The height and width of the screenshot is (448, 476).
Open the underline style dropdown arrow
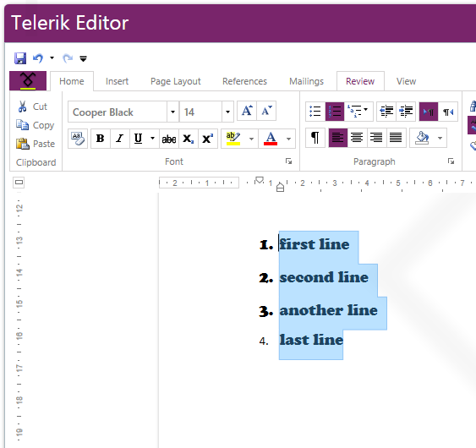pos(153,139)
